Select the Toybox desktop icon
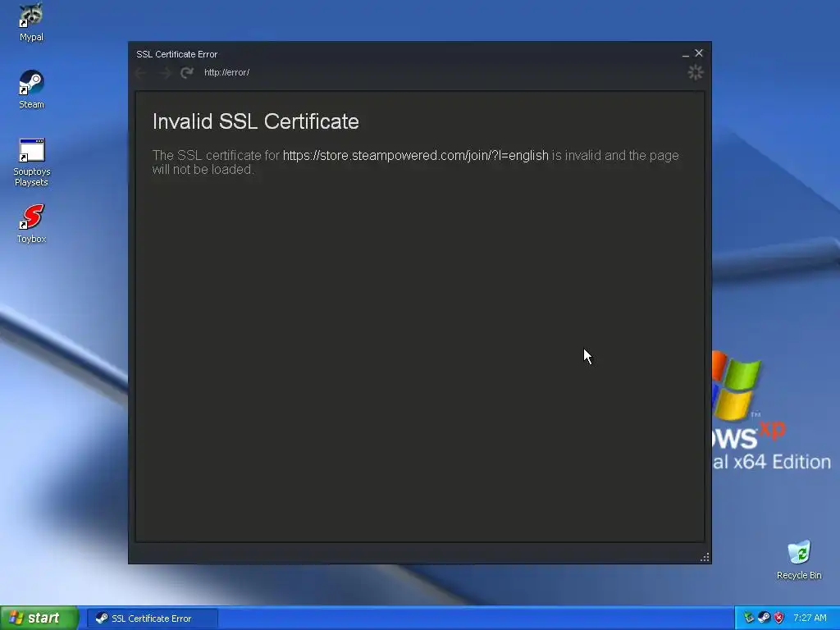The image size is (840, 630). pos(31,224)
